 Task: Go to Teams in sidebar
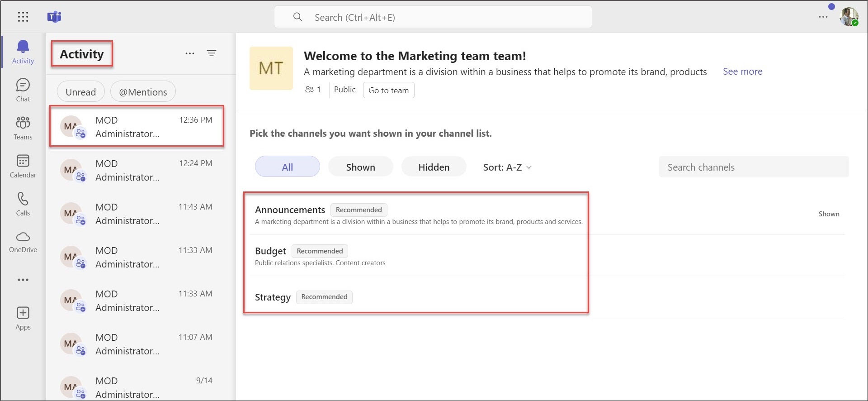pos(23,123)
